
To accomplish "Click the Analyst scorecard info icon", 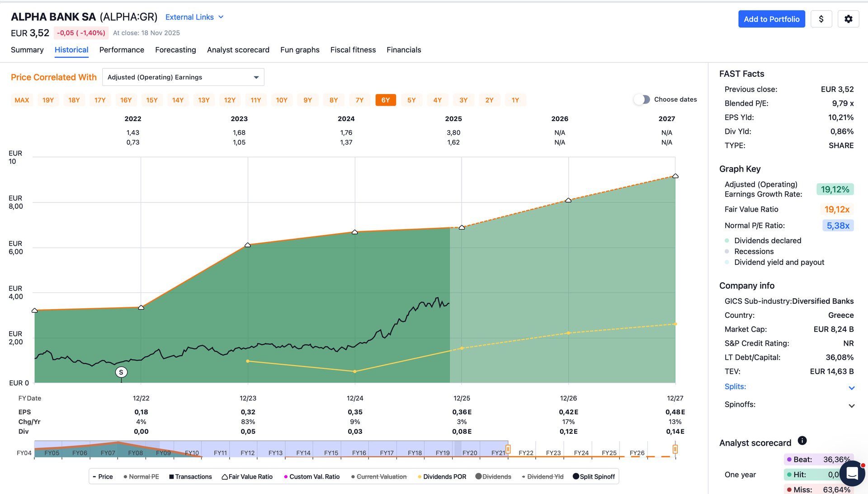I will pyautogui.click(x=802, y=441).
